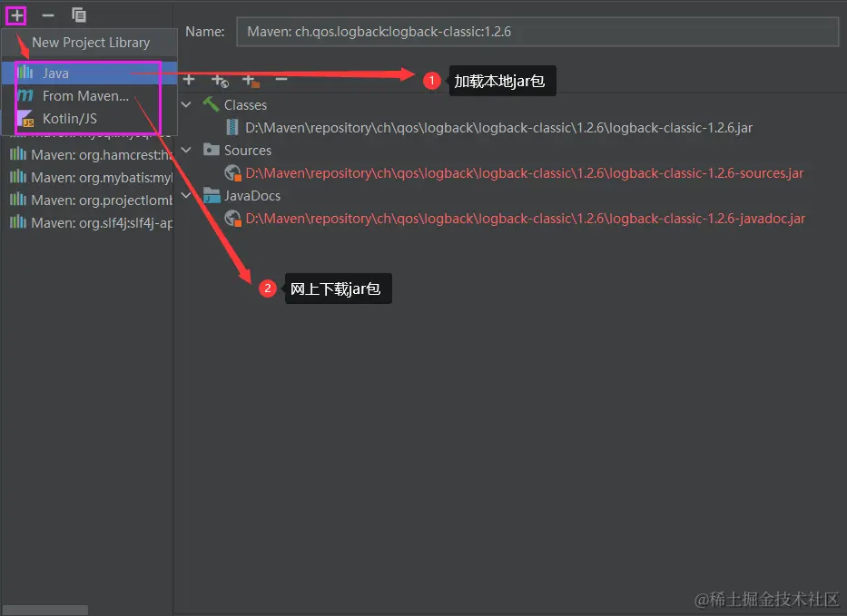The width and height of the screenshot is (847, 616).
Task: Select Maven: org.hamcrest library
Action: pyautogui.click(x=91, y=155)
